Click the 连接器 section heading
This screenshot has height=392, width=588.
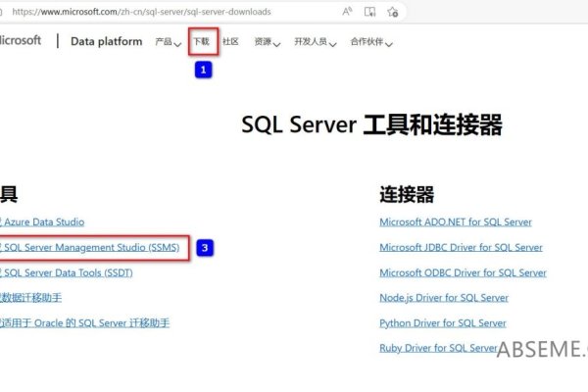(407, 194)
